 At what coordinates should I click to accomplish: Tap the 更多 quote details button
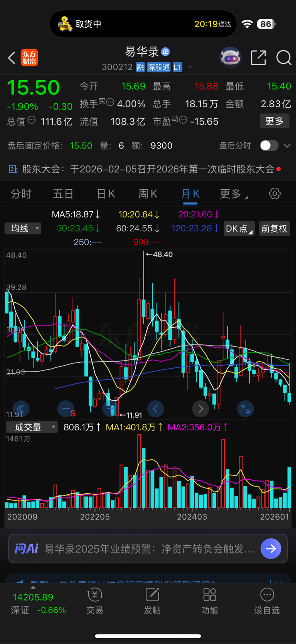[274, 121]
